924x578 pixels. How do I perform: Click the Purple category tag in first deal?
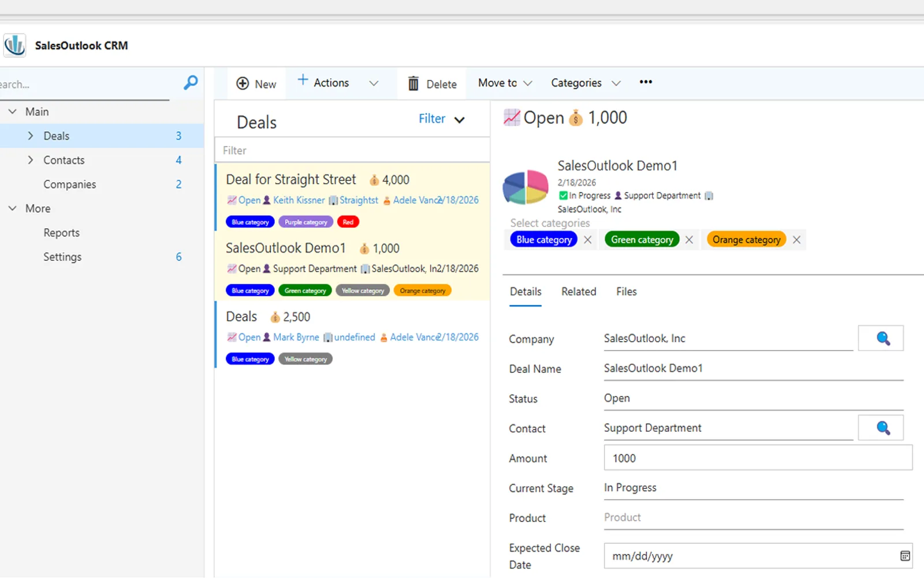pos(305,222)
